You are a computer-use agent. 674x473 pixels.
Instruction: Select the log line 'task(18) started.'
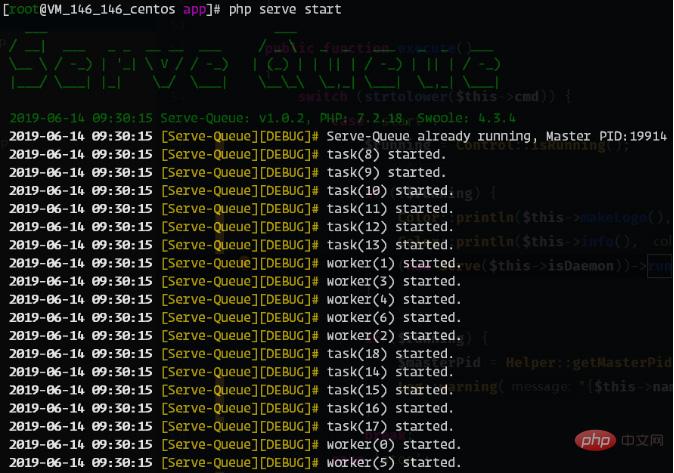pos(232,353)
